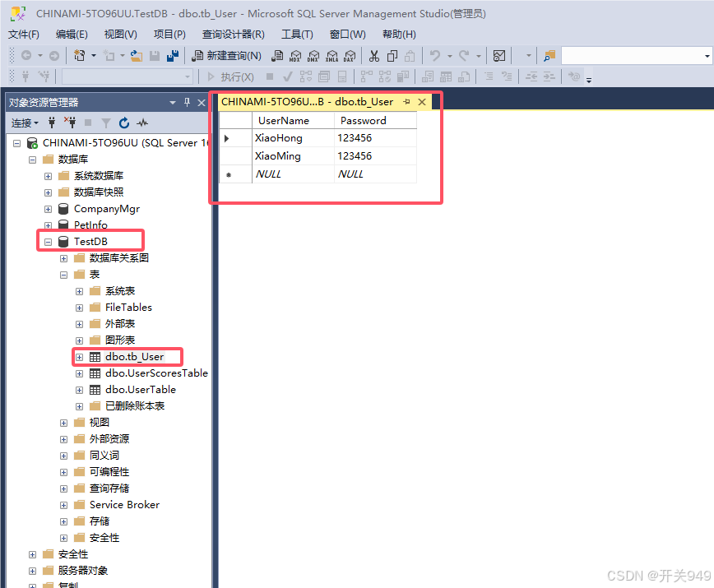Screen dimensions: 714x588
Task: Expand the dbo.tb_User table node
Action: click(x=79, y=357)
